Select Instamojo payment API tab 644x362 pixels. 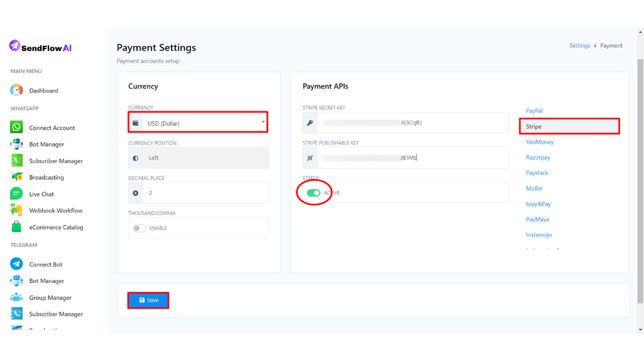pos(538,235)
